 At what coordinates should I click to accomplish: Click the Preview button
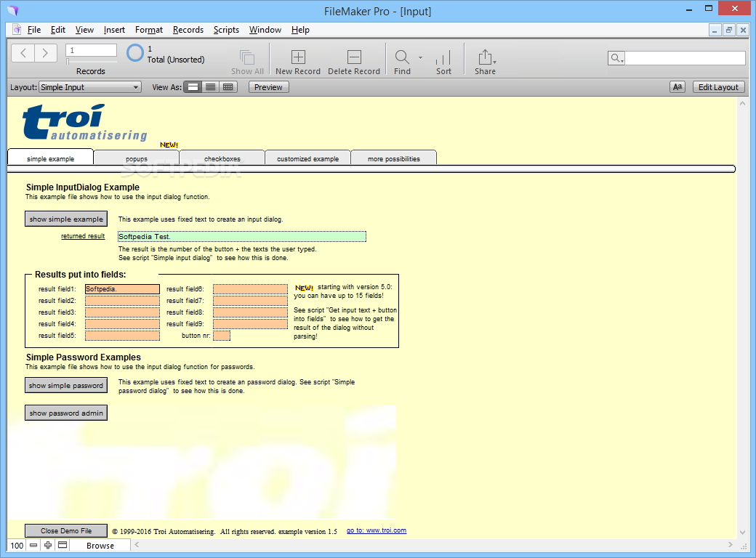pyautogui.click(x=268, y=87)
